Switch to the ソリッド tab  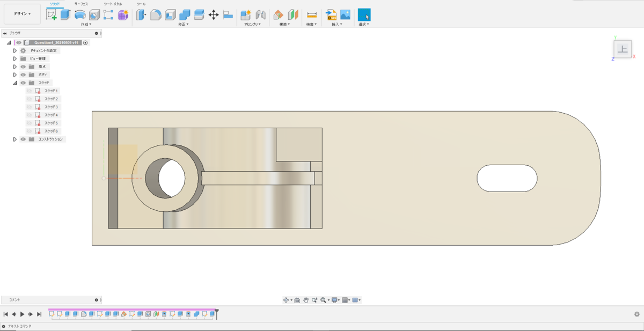[55, 4]
